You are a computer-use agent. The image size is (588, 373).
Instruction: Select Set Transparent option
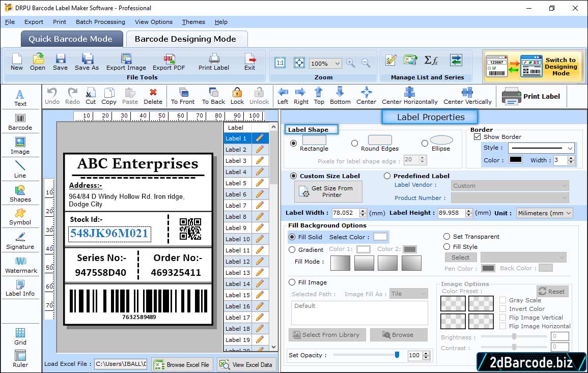446,237
